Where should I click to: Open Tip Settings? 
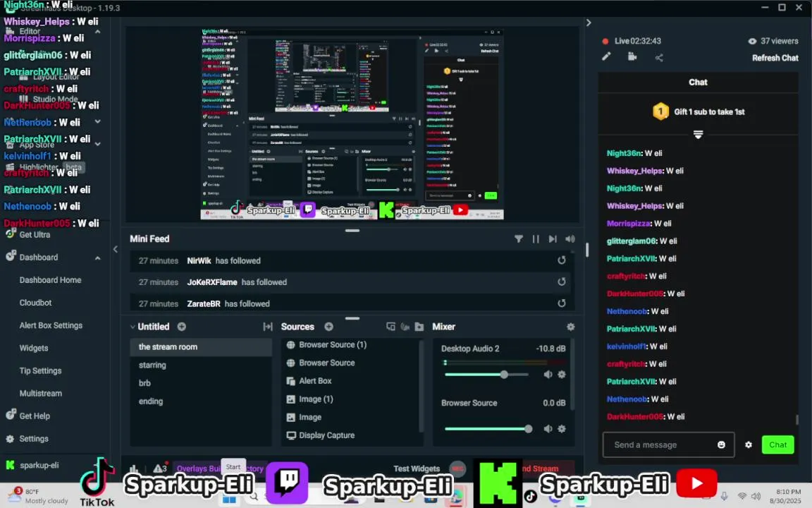coord(40,370)
